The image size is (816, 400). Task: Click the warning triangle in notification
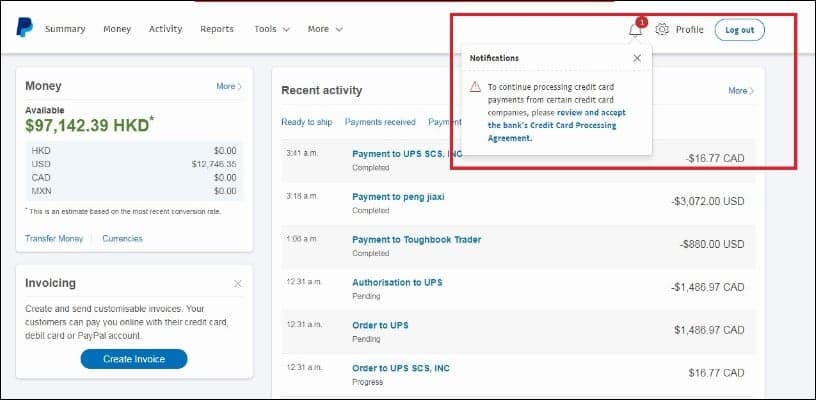pos(476,88)
